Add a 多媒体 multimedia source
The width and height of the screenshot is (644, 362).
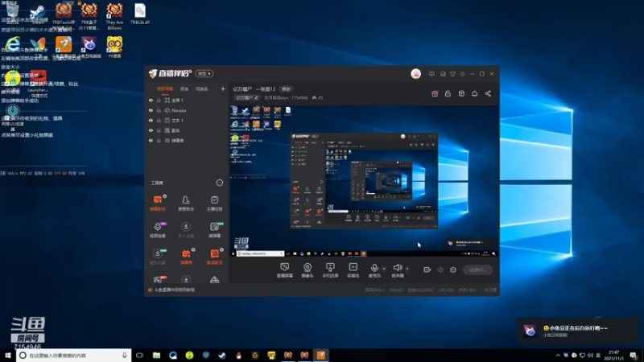pyautogui.click(x=353, y=270)
